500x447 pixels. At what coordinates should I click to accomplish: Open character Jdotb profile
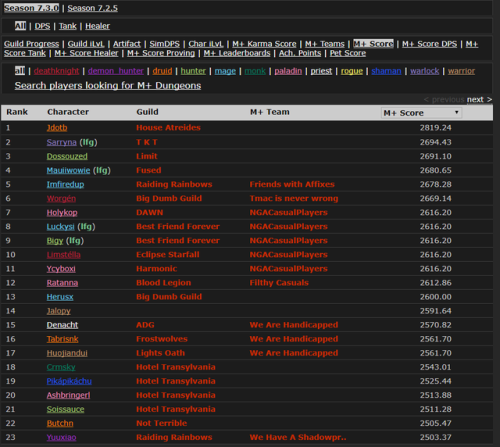click(57, 128)
